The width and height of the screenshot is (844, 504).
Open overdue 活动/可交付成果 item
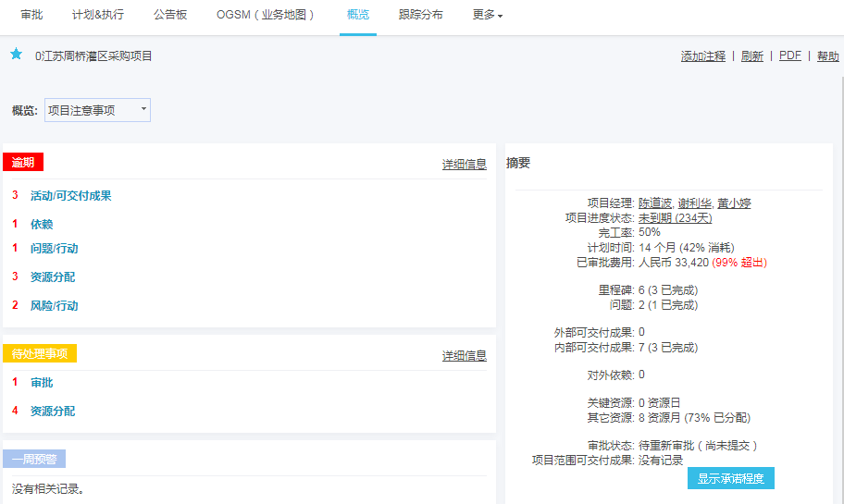tap(70, 196)
